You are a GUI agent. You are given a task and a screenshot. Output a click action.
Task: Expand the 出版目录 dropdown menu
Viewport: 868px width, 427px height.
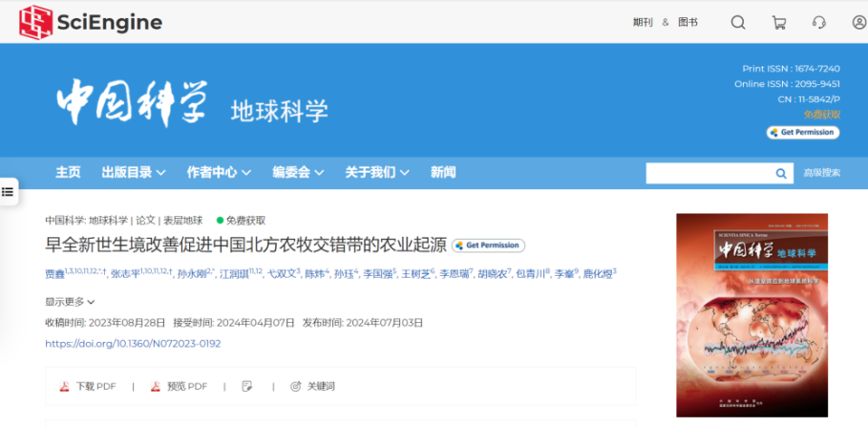click(x=134, y=173)
